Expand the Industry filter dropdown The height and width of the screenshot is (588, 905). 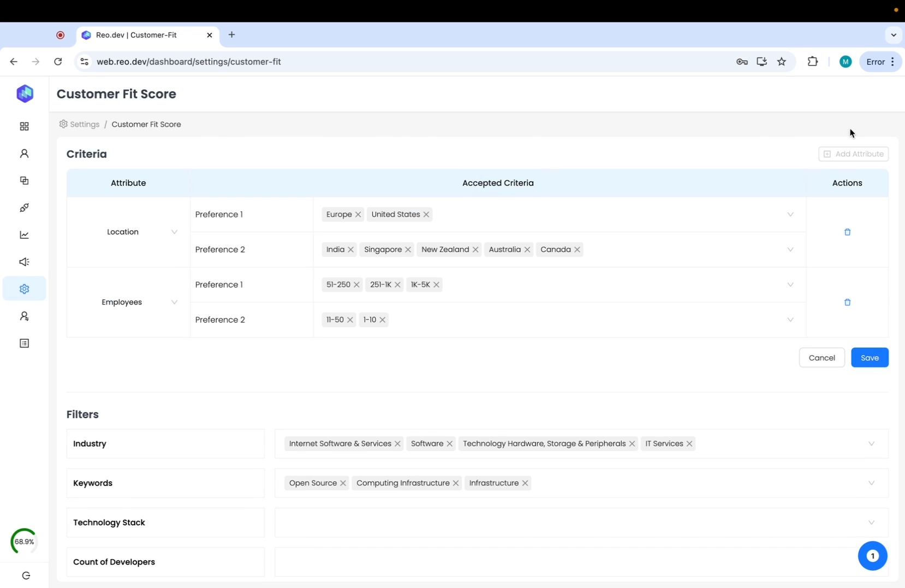[871, 443]
